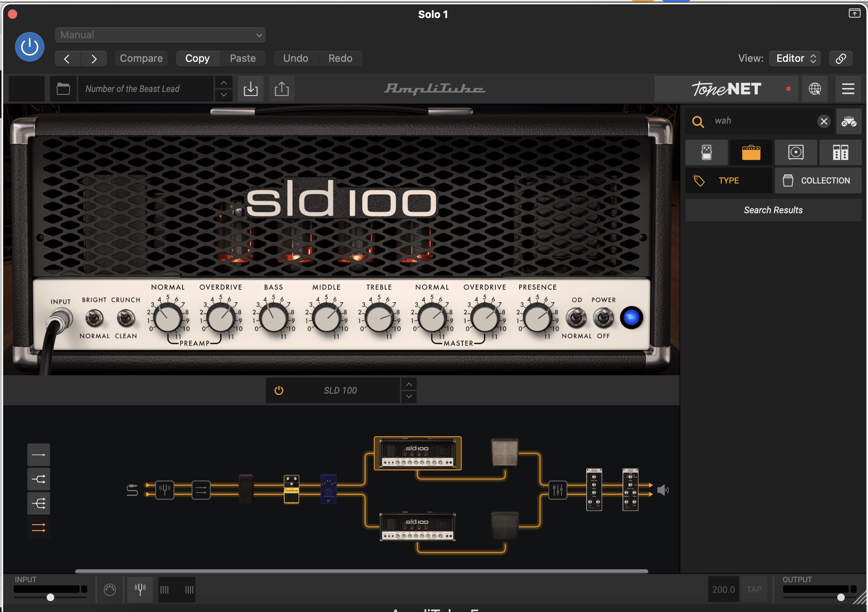Flip the CRUNCH/CLEAN toggle switch
868x612 pixels.
[126, 318]
